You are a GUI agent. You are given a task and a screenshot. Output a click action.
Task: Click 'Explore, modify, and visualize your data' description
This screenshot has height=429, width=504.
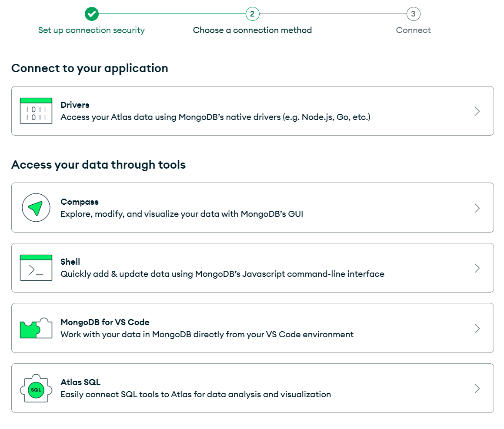(x=182, y=214)
